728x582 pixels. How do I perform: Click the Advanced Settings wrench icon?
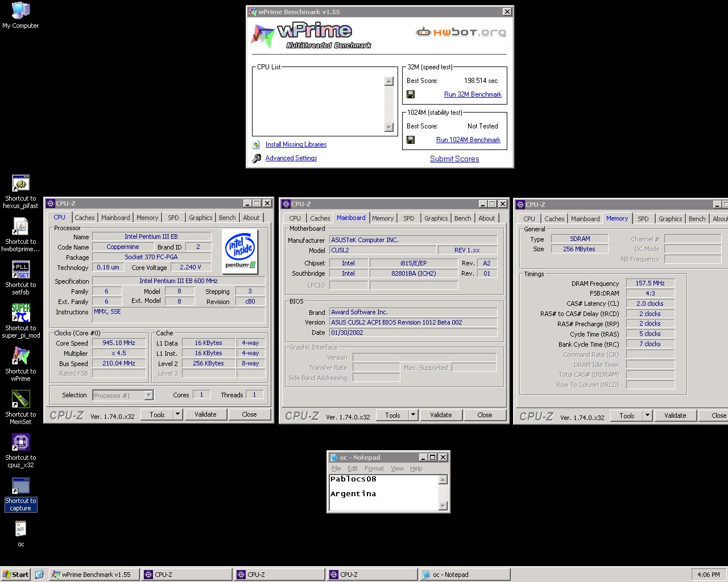coord(257,158)
